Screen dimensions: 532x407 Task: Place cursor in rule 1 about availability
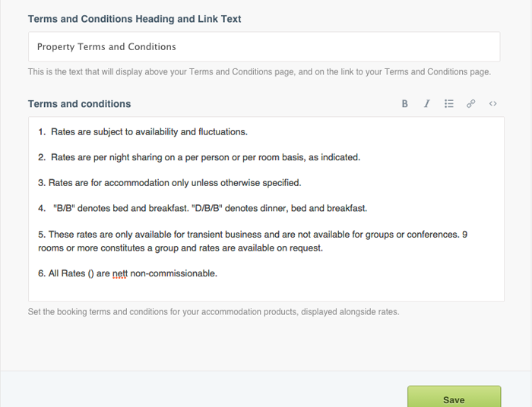pyautogui.click(x=148, y=132)
